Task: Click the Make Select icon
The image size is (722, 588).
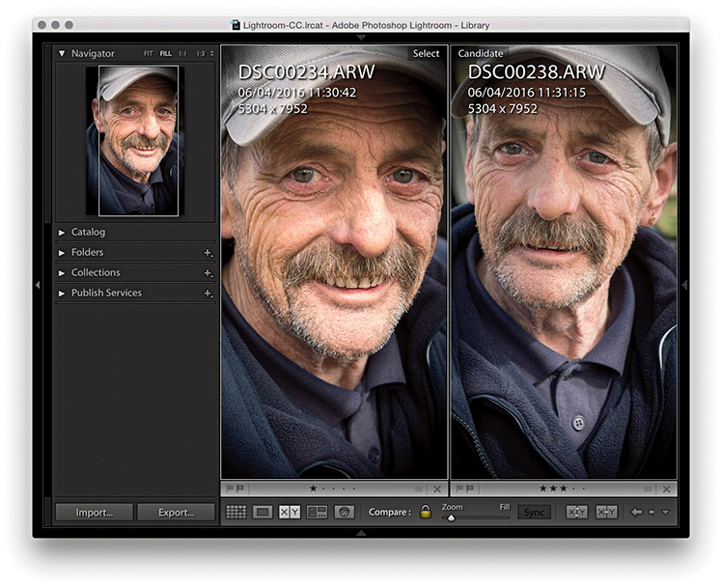Action: (x=607, y=512)
